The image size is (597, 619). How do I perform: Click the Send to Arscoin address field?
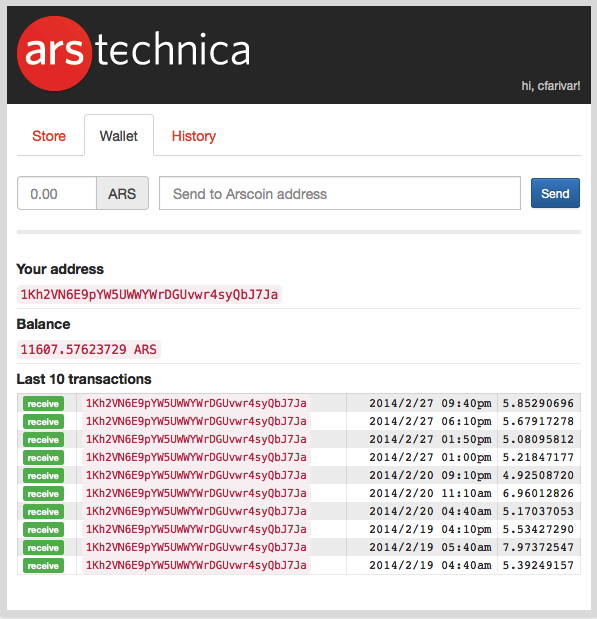(x=340, y=193)
